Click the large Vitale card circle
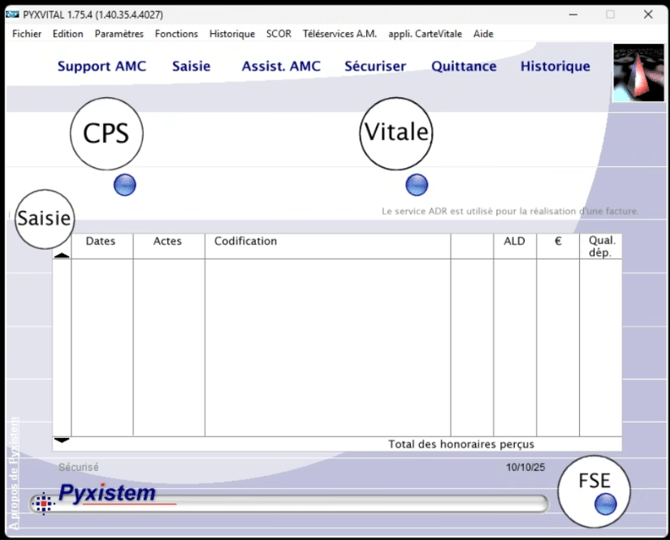Viewport: 670px width, 540px height. [x=396, y=133]
